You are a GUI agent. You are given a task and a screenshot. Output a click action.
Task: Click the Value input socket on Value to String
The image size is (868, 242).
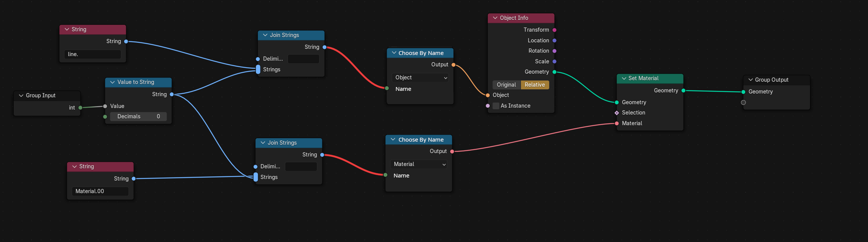click(x=105, y=106)
